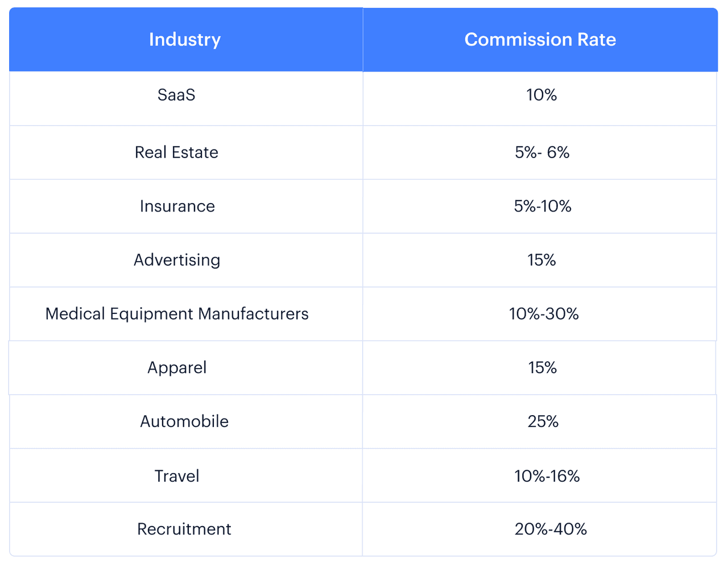
Task: Click the Industry column header
Action: [185, 40]
